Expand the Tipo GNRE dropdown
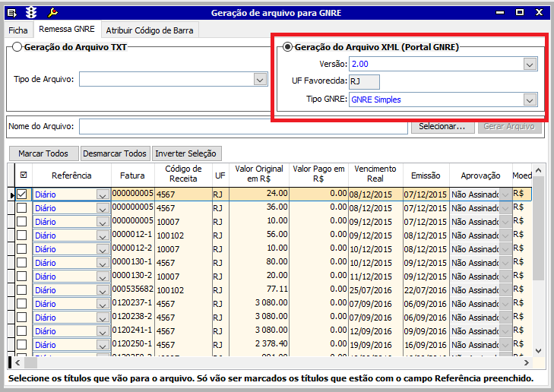554x392 pixels. pyautogui.click(x=530, y=100)
